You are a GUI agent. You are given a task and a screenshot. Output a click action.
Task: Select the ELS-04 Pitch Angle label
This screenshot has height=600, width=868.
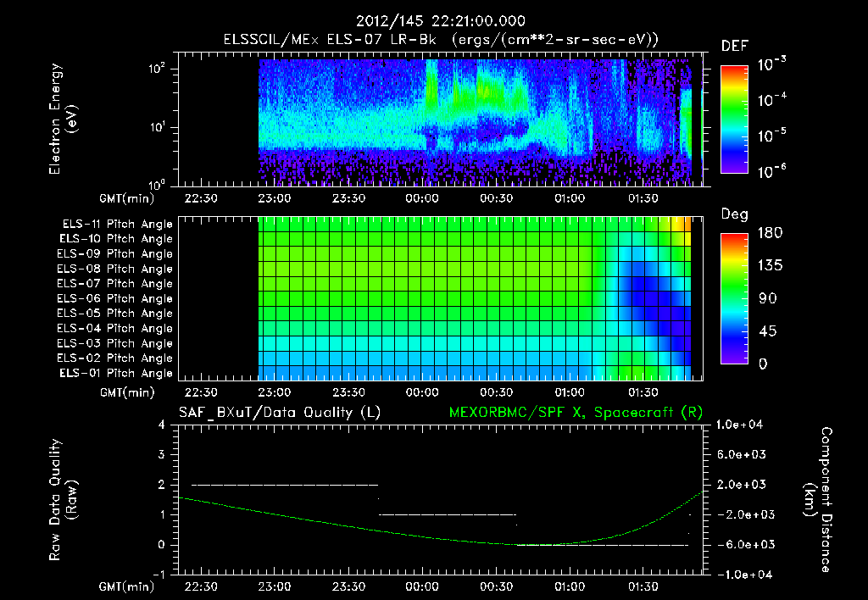(114, 329)
